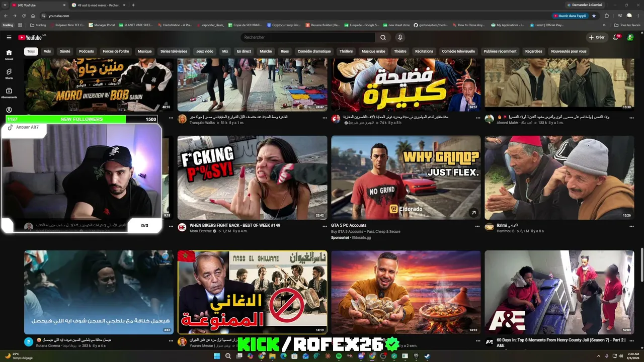
Task: Click the external link arrow on Eldorado ad
Action: pyautogui.click(x=473, y=213)
